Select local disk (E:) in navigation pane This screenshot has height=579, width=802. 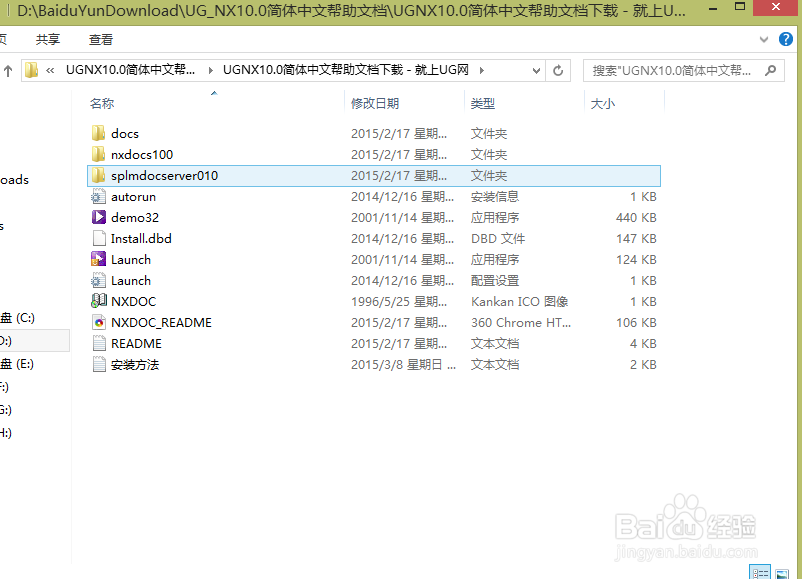[17, 364]
